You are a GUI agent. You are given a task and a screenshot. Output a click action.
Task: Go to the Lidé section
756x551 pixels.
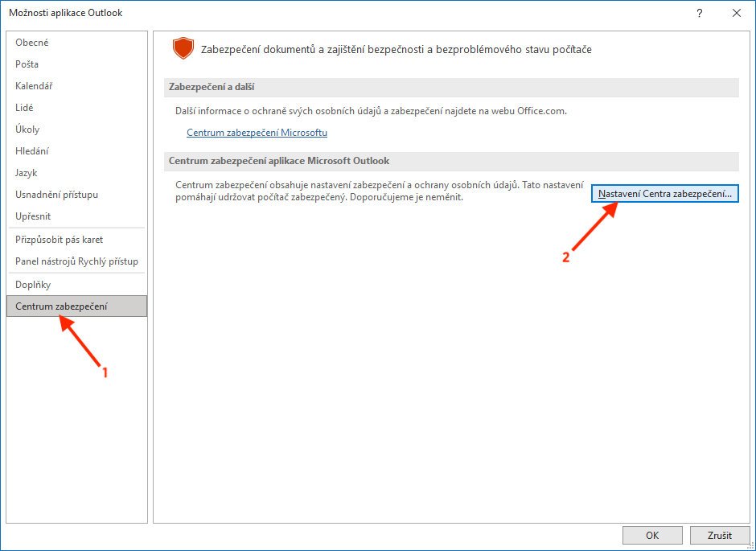pyautogui.click(x=24, y=108)
